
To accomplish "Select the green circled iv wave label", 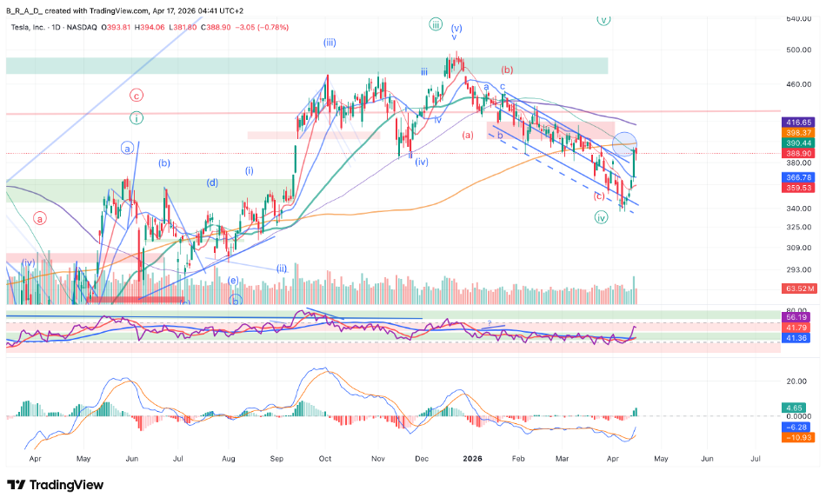I will (x=601, y=217).
